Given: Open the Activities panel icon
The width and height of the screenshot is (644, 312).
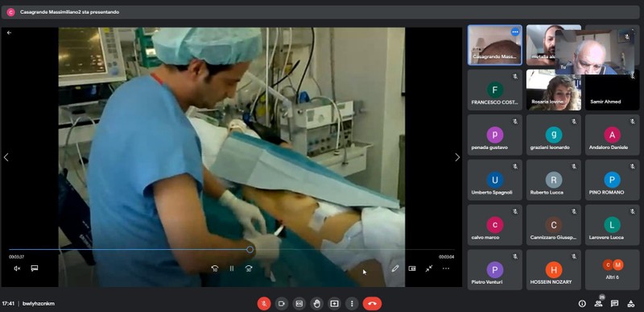Looking at the screenshot, I should click(631, 304).
